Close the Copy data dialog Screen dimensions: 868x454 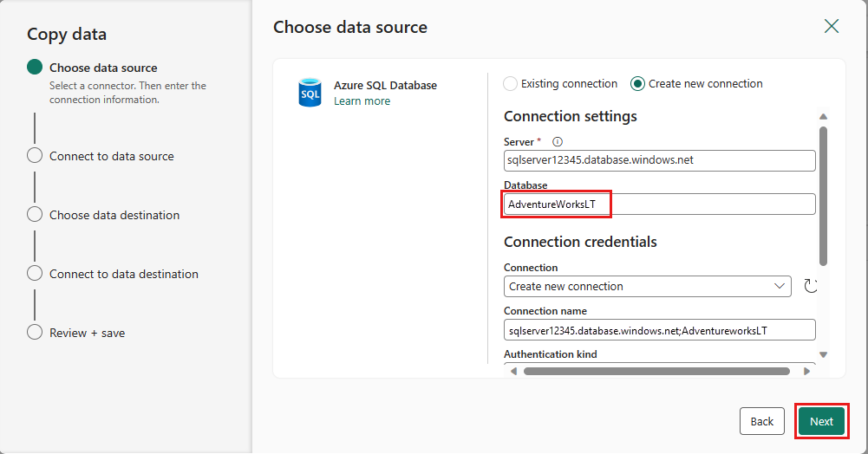point(832,26)
